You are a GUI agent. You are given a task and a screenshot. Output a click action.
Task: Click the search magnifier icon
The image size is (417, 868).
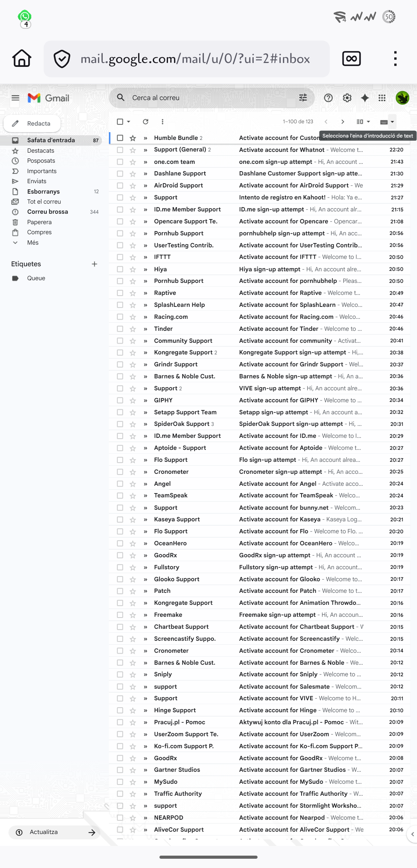pos(121,97)
